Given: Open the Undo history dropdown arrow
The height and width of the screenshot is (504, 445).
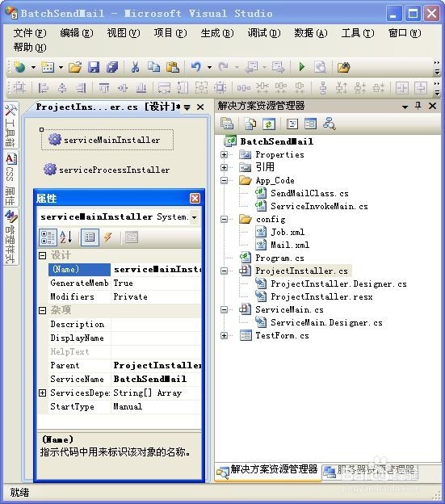Looking at the screenshot, I should coord(209,68).
